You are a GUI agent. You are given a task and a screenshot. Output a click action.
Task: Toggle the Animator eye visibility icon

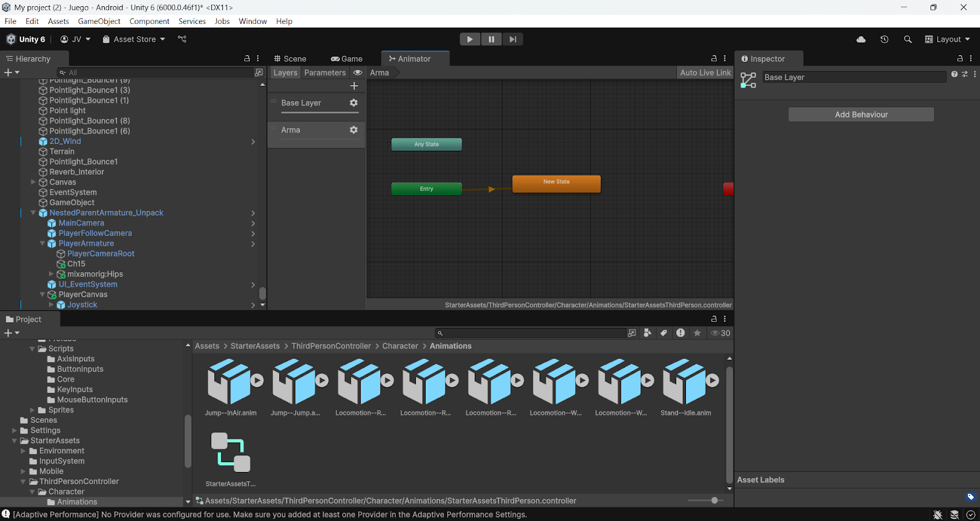(x=358, y=72)
